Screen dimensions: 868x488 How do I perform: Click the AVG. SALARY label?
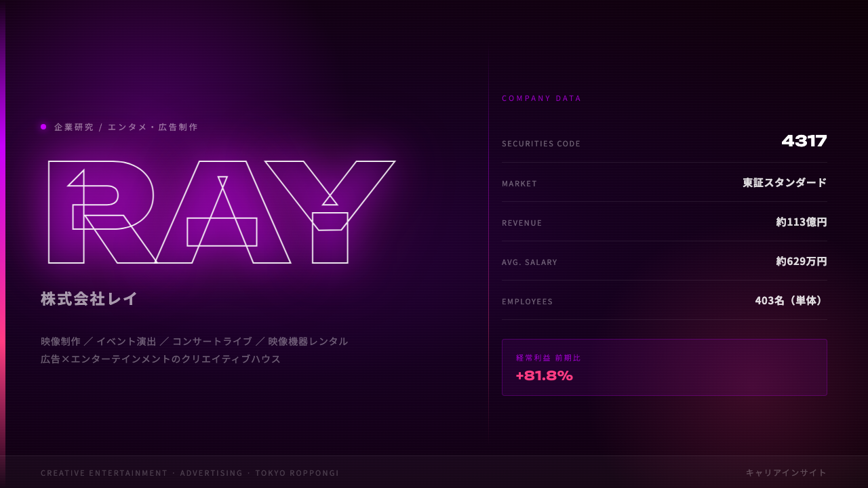530,262
